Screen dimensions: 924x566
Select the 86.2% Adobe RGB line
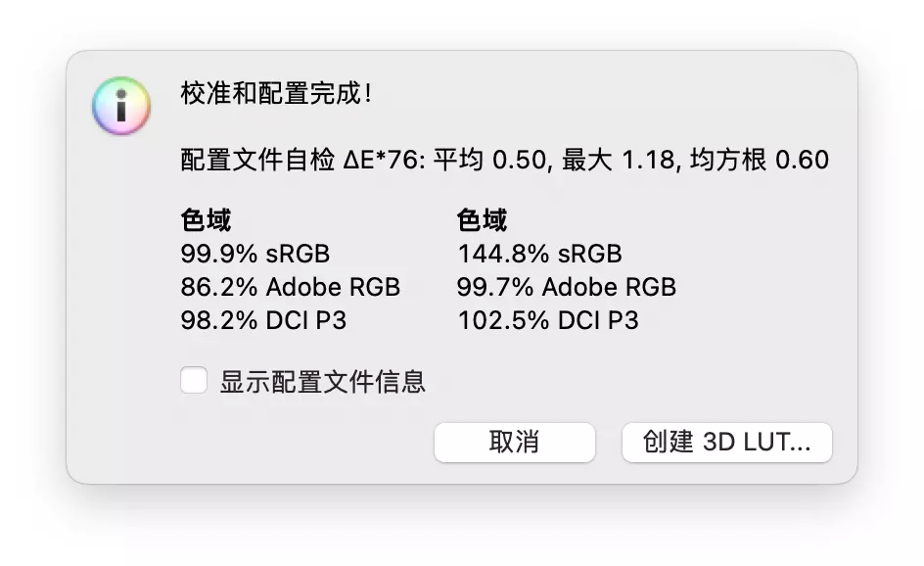pos(291,287)
